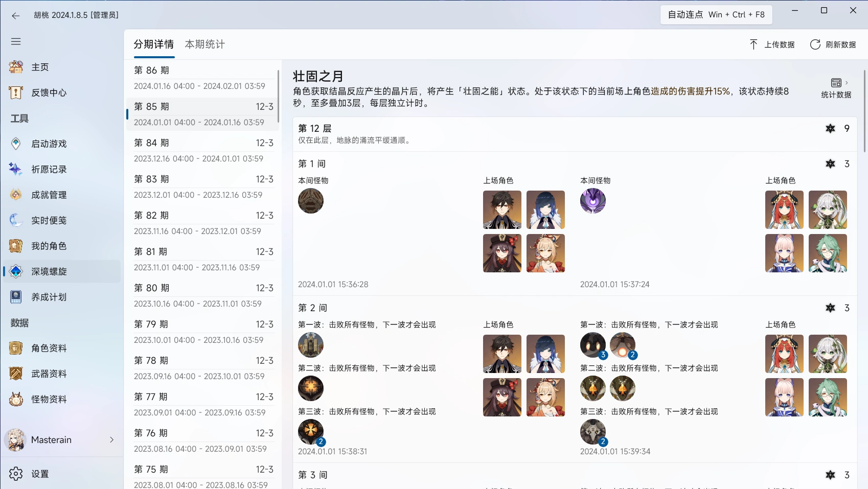Click the 第 12 层 star count icon

831,128
